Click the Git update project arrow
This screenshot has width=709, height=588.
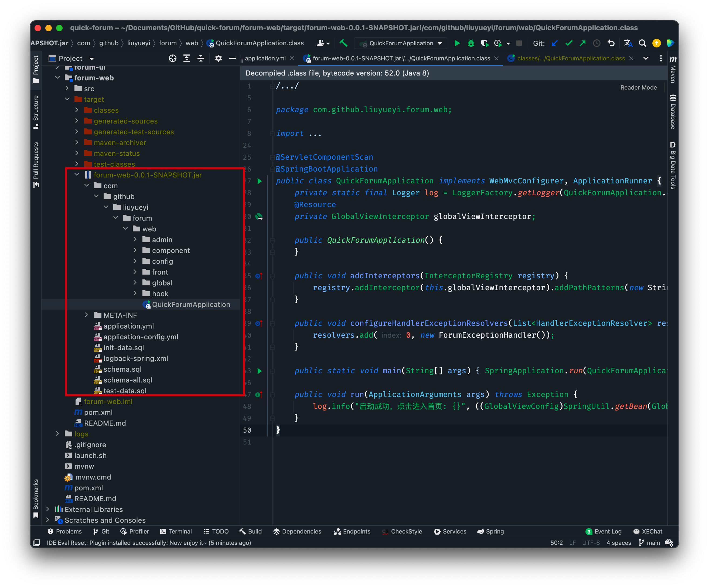(555, 43)
